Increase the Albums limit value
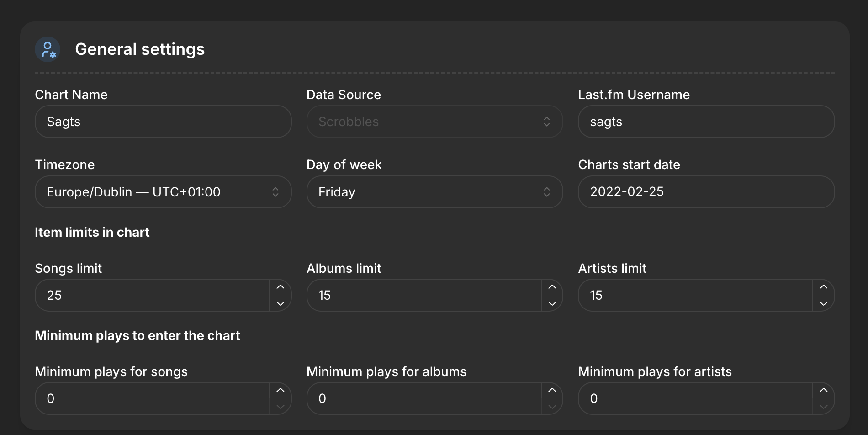Image resolution: width=868 pixels, height=435 pixels. 552,287
